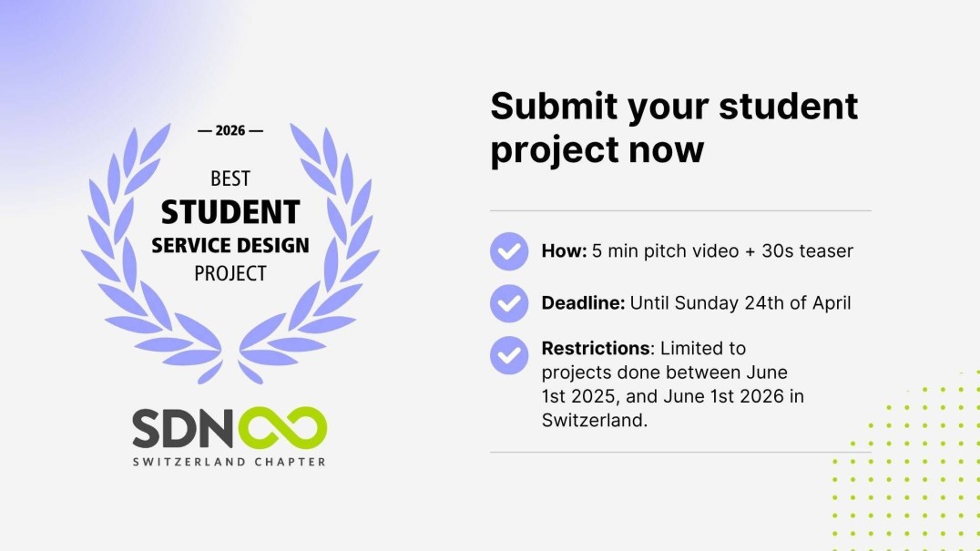980x551 pixels.
Task: Click the 2026 year label above the badge
Action: tap(230, 130)
